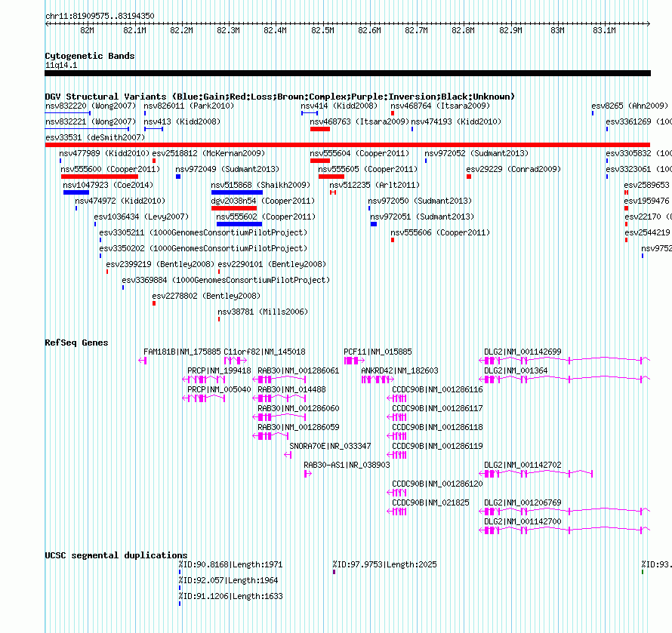Viewport: 672px width, 633px height.
Task: Click the nsv972052 (Sudmant2013) variant label
Action: pyautogui.click(x=476, y=153)
